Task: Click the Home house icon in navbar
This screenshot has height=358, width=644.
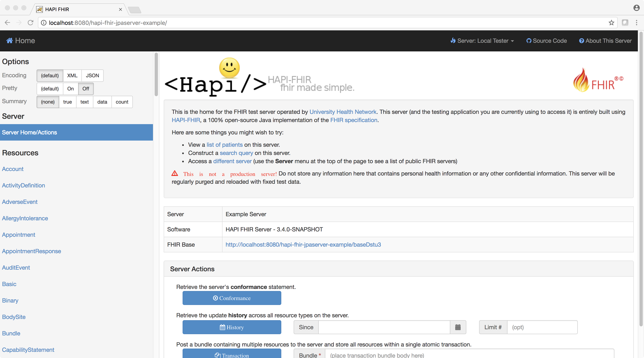Action: pyautogui.click(x=9, y=40)
